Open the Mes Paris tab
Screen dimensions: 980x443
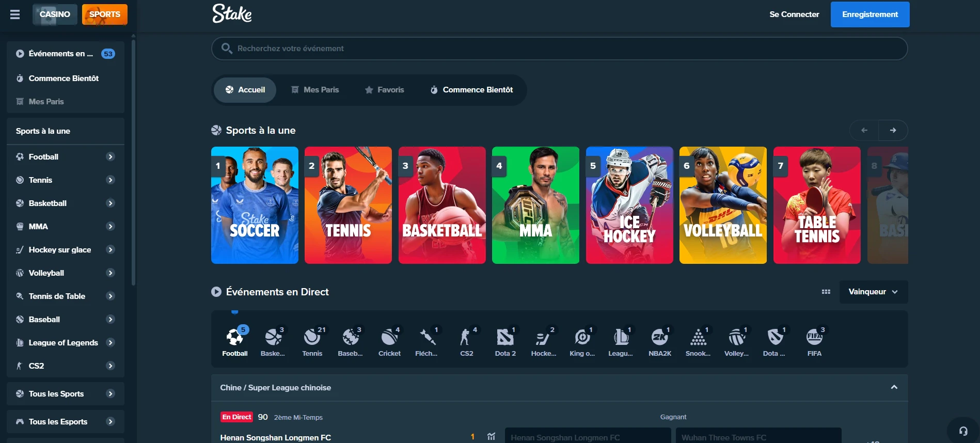click(x=315, y=90)
